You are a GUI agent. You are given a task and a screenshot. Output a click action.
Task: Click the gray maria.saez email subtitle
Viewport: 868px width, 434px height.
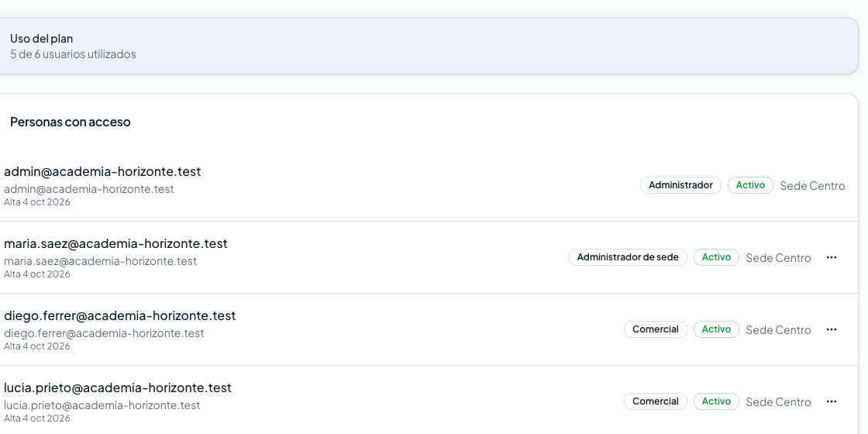pos(100,260)
